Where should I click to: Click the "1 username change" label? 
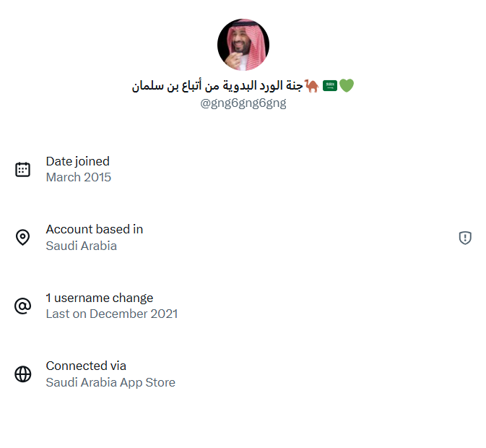(99, 298)
